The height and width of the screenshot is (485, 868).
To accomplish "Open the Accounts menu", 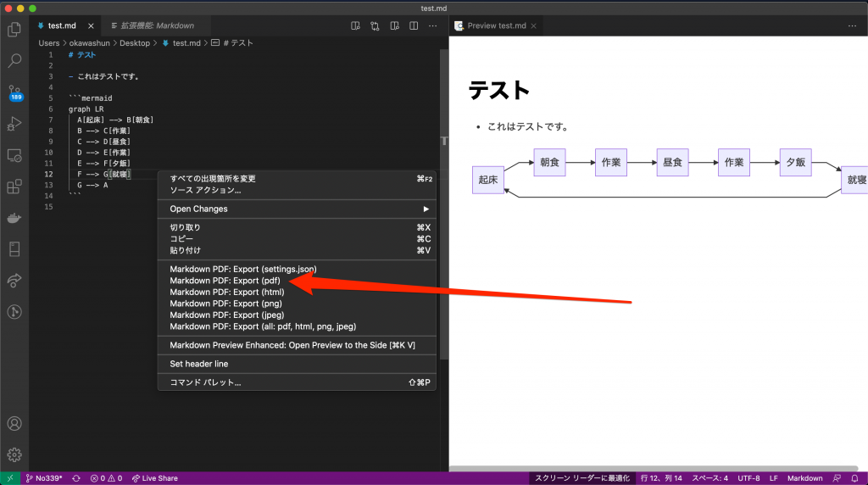I will [x=14, y=424].
